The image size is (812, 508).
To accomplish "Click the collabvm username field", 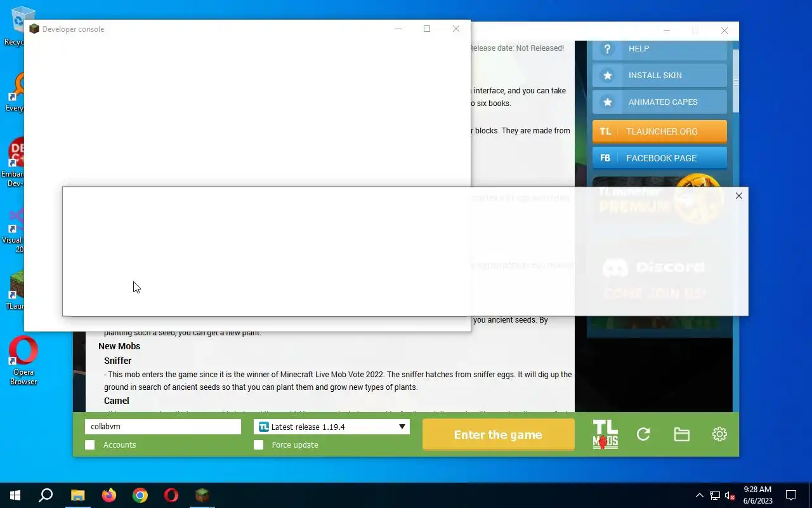I will click(x=163, y=427).
